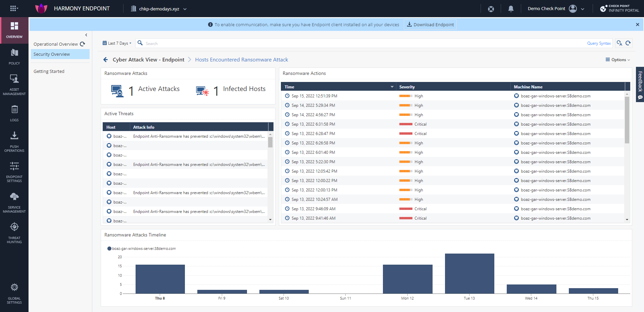Open the help lifebuoy icon
The image size is (644, 312).
click(491, 9)
